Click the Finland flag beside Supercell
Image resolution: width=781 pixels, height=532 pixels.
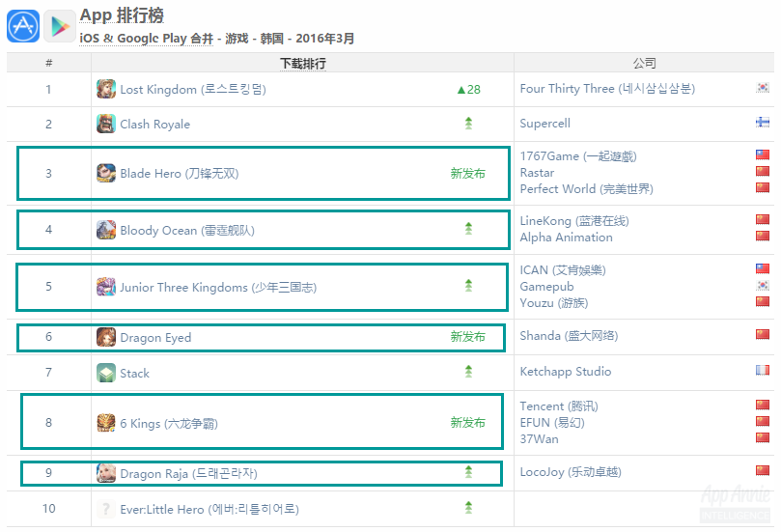(x=763, y=122)
